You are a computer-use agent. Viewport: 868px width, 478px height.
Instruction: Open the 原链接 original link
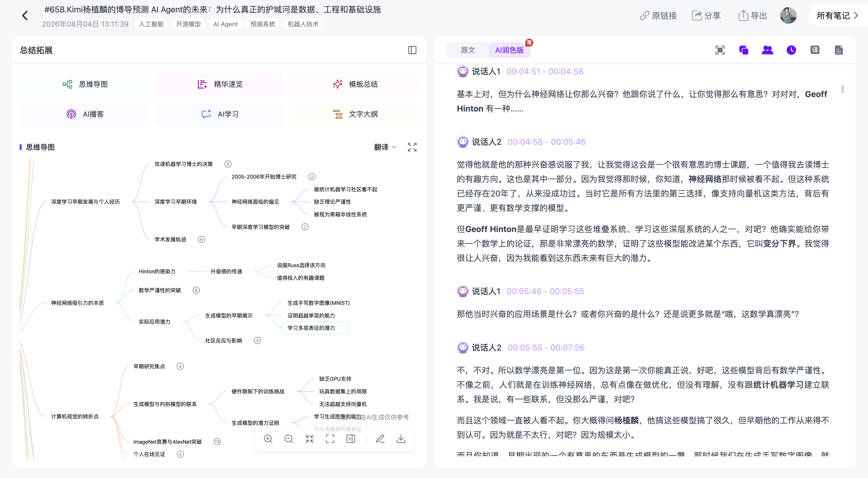[x=658, y=15]
